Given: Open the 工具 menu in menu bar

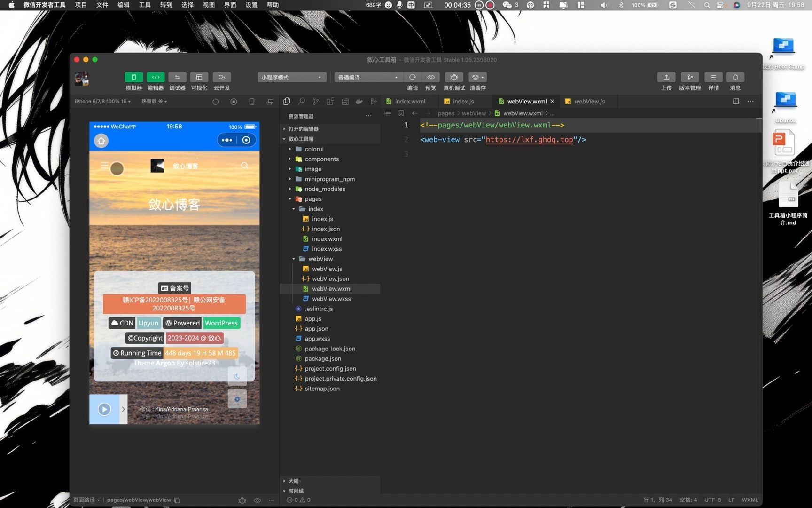Looking at the screenshot, I should [145, 5].
